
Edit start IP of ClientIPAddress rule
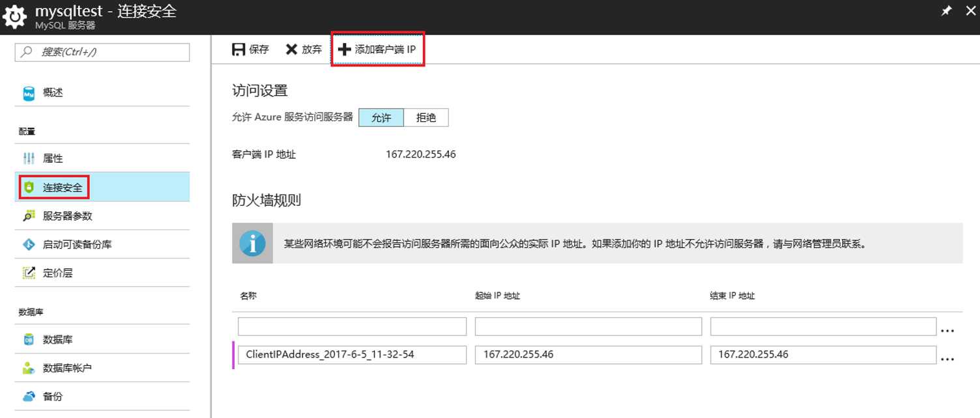[x=588, y=355]
